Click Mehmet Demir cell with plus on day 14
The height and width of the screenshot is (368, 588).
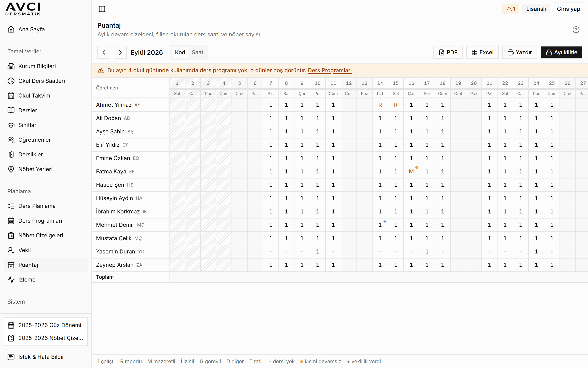tap(380, 225)
